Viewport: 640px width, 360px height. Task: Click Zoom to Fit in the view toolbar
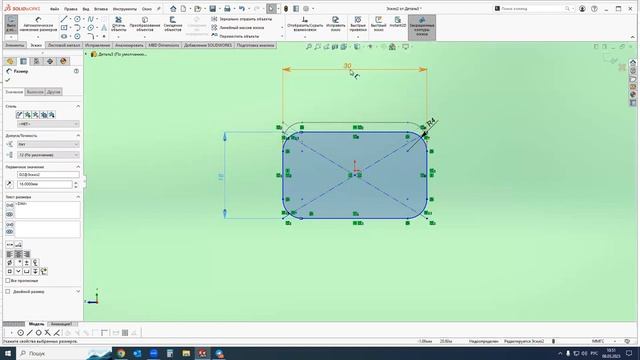[309, 47]
